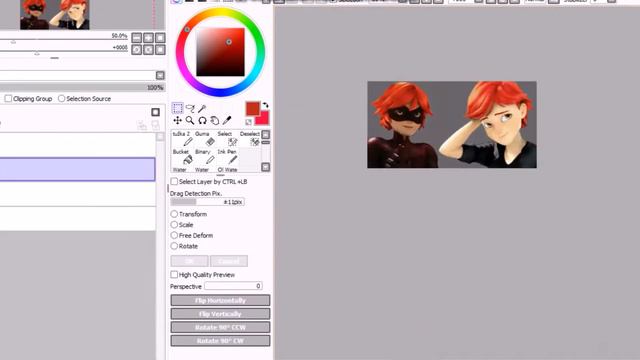Reset the zoom with square button
640x360 pixels.
point(160,38)
